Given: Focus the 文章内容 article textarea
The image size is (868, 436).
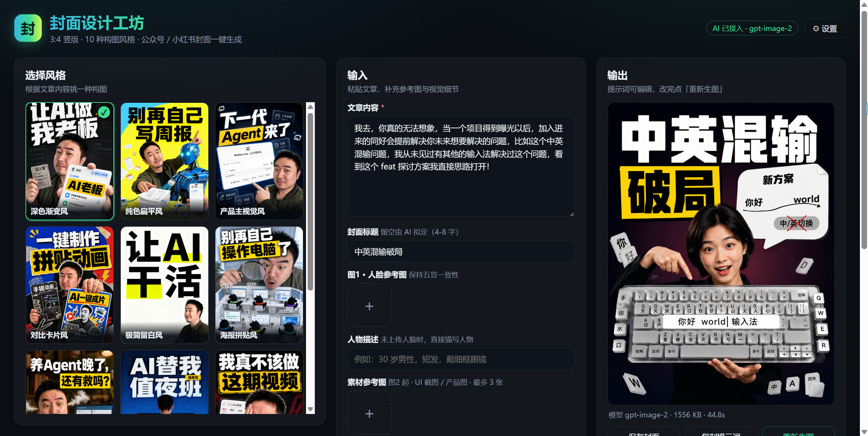Looking at the screenshot, I should click(461, 166).
